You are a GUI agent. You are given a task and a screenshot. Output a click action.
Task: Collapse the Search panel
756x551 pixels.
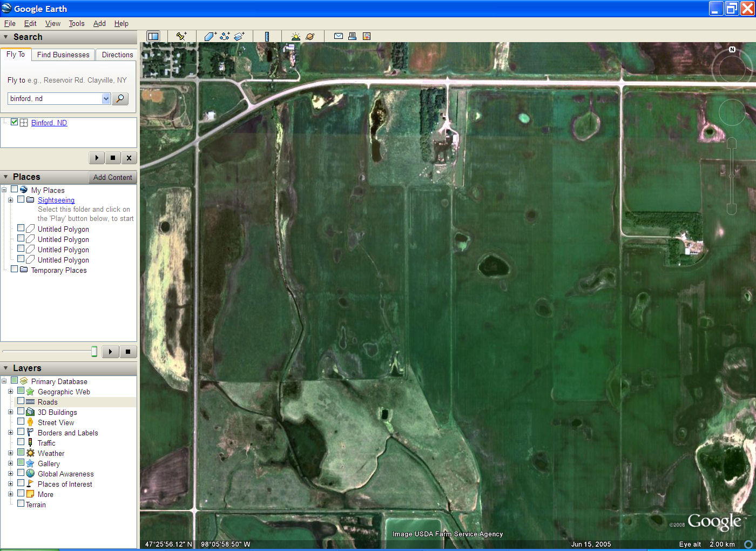pyautogui.click(x=6, y=37)
